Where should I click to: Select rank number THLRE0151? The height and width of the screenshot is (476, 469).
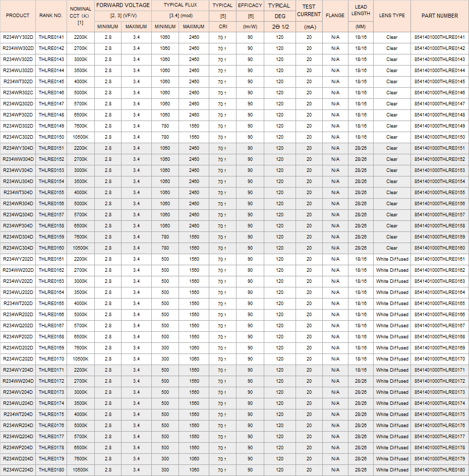[x=51, y=148]
